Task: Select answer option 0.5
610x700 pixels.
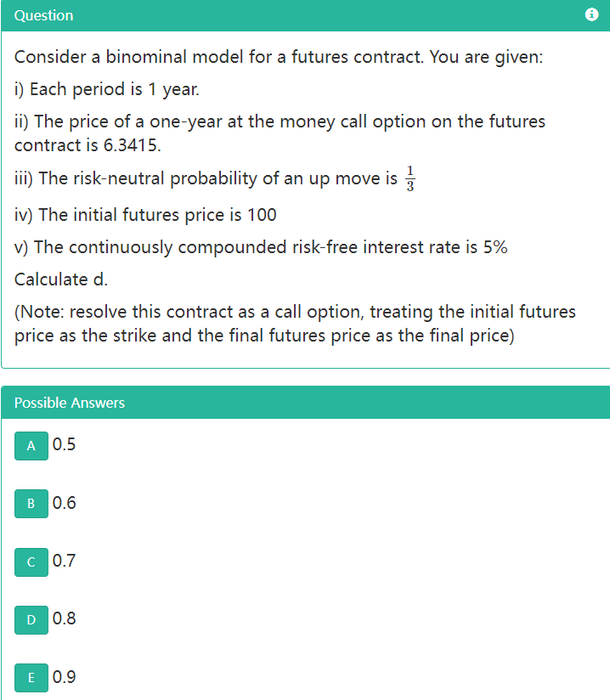Action: click(x=63, y=444)
